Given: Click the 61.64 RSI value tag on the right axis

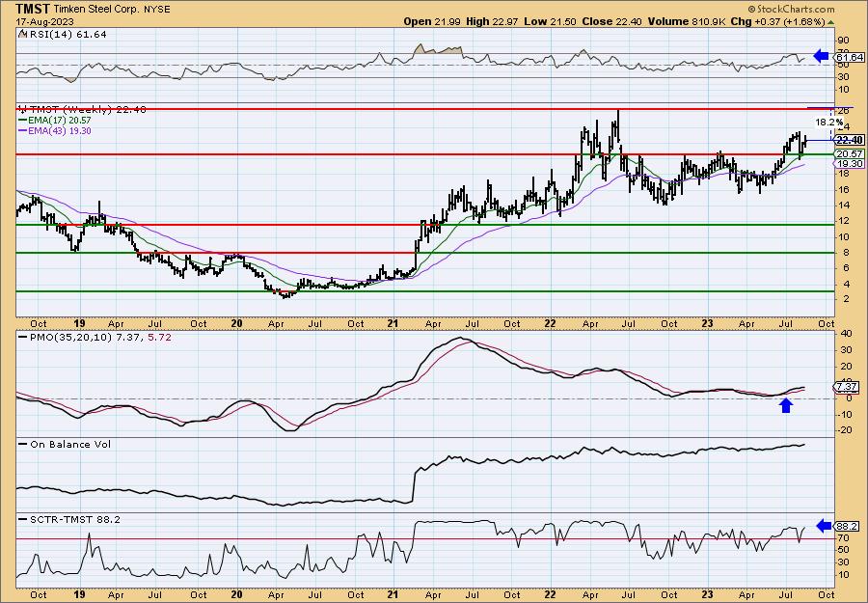Looking at the screenshot, I should click(850, 57).
